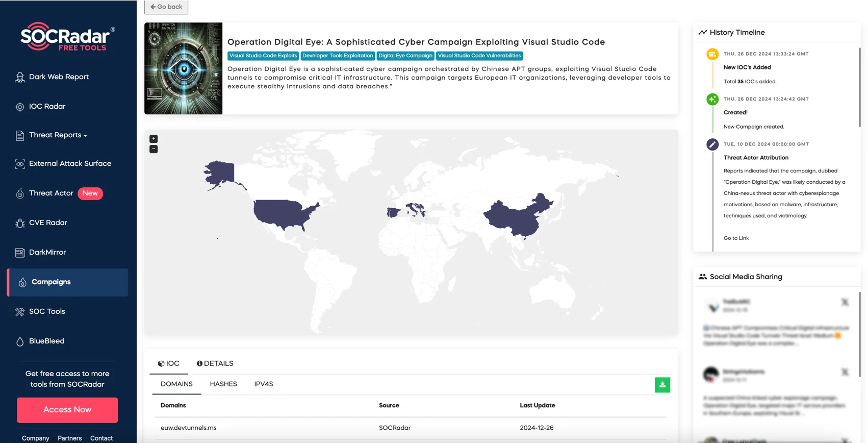Click the Access Now button
This screenshot has height=443, width=868.
pos(67,410)
